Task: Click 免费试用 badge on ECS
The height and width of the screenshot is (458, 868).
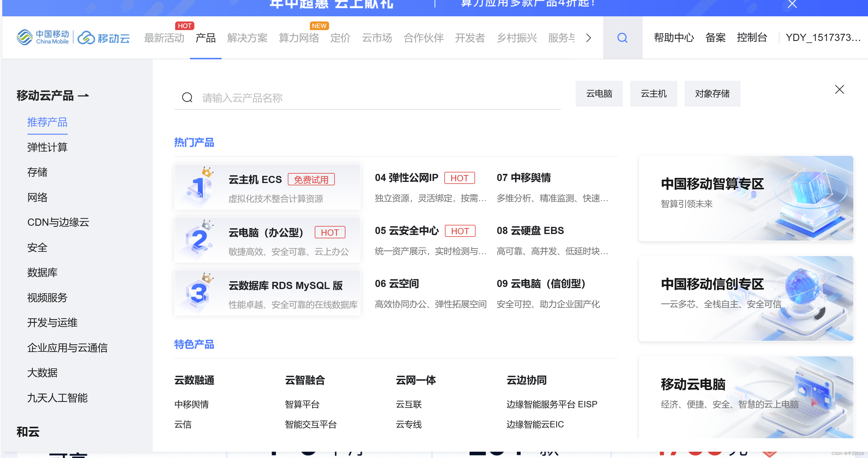Action: click(311, 179)
